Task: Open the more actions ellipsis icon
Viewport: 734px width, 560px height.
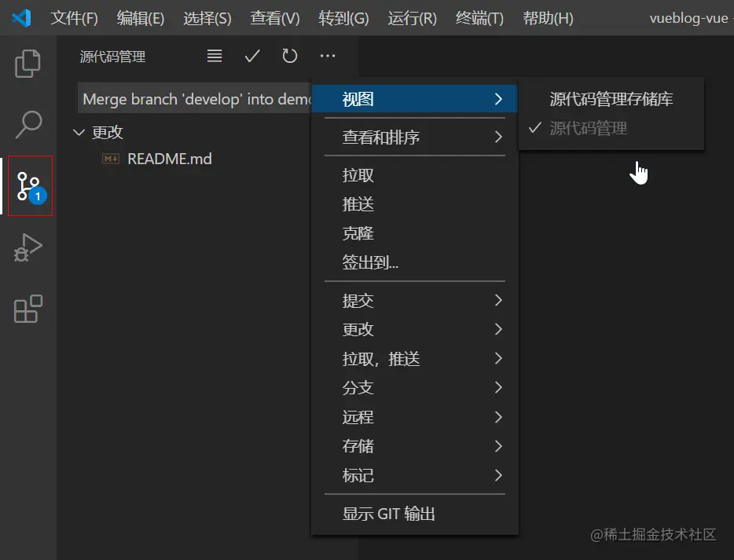Action: pos(328,56)
